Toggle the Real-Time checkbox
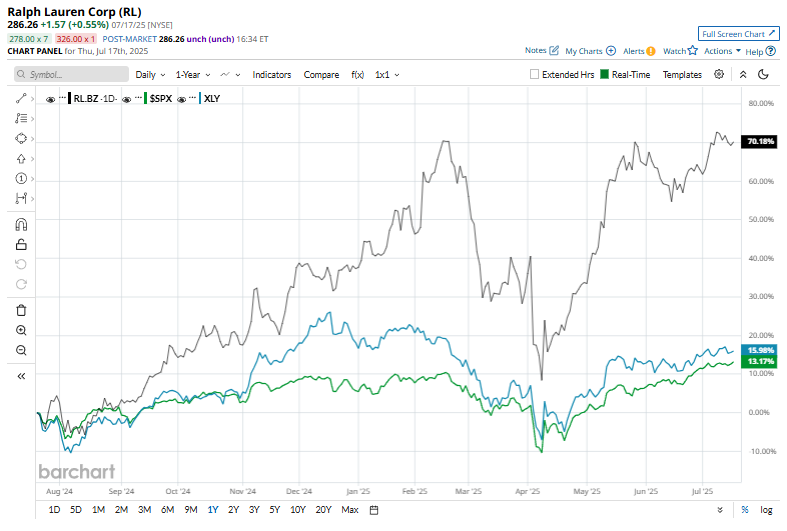787x531 pixels. (x=604, y=74)
